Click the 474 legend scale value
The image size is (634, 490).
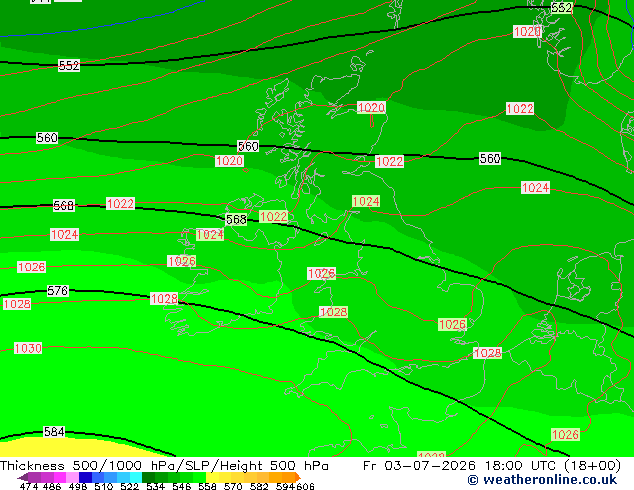29,486
